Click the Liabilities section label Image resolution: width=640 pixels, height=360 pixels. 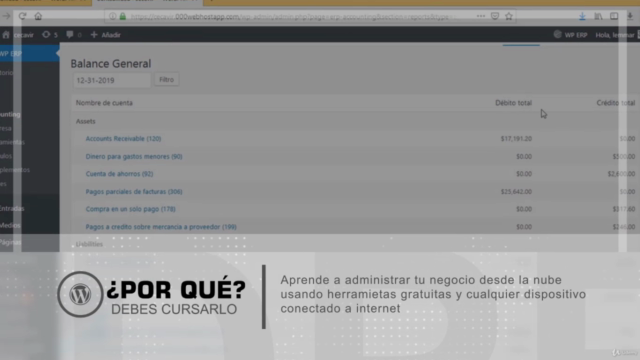pyautogui.click(x=89, y=244)
